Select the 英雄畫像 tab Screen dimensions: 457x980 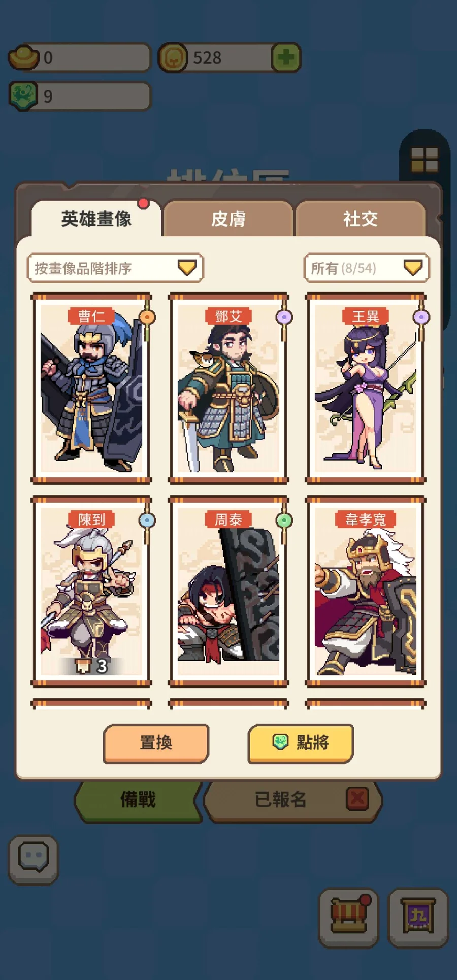[x=96, y=219]
